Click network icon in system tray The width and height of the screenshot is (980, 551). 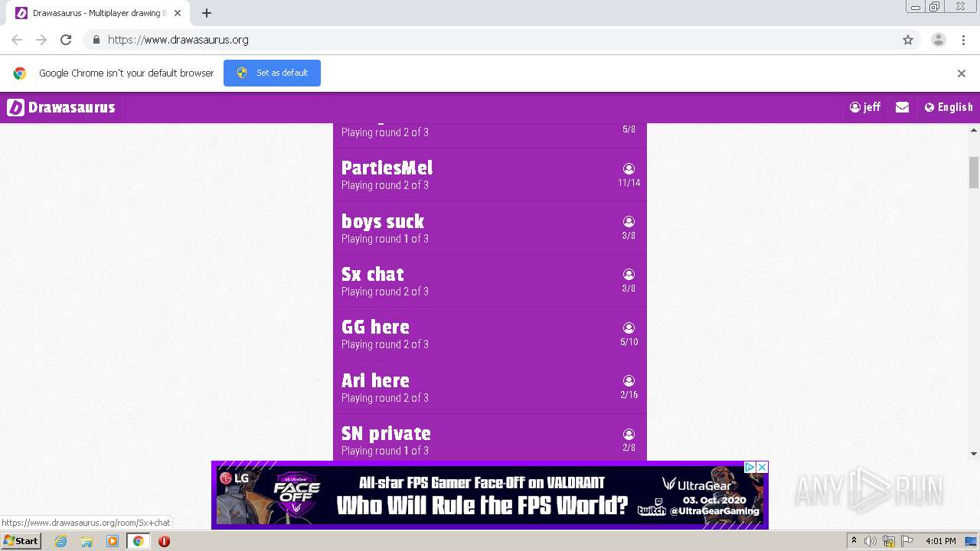coord(889,541)
